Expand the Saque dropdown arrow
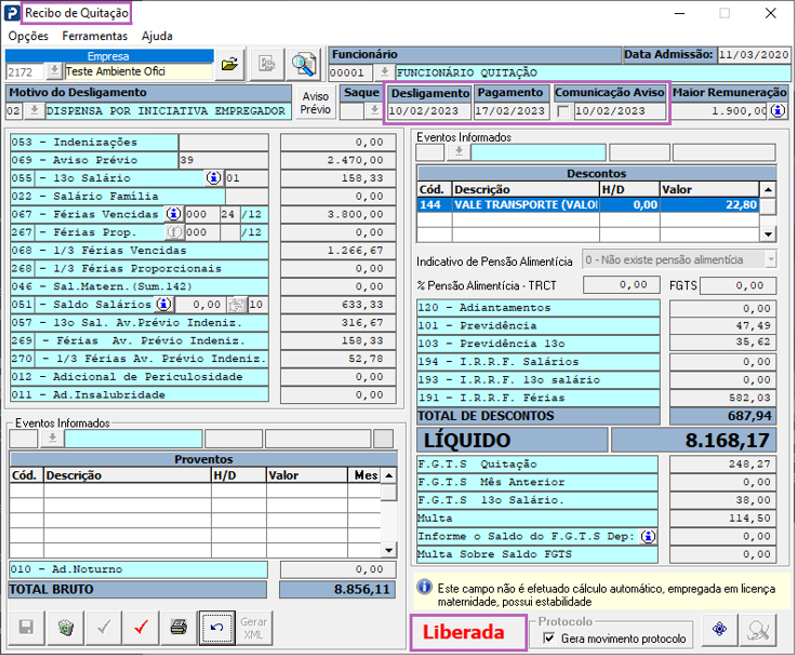This screenshot has width=795, height=655. [x=373, y=110]
